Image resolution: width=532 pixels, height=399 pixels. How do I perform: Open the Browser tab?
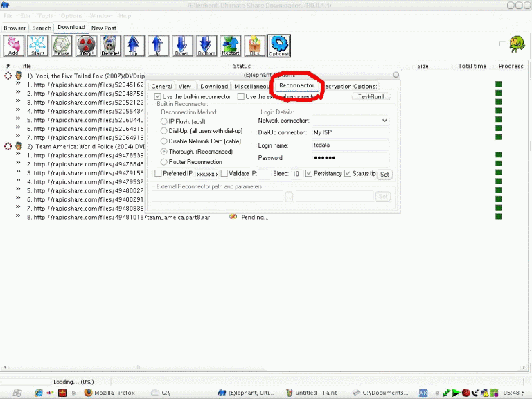(x=15, y=28)
